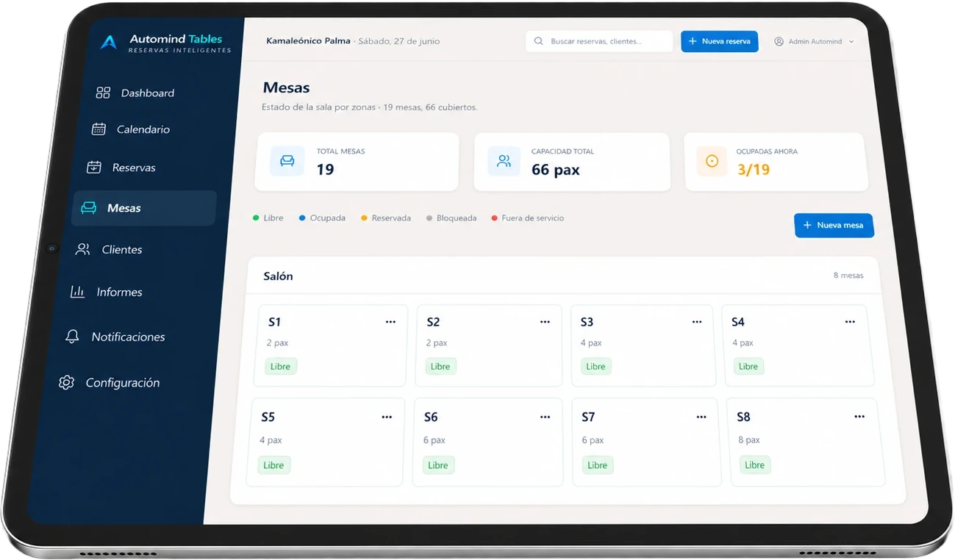The image size is (955, 560).
Task: Click the Informes bar chart icon
Action: (77, 292)
